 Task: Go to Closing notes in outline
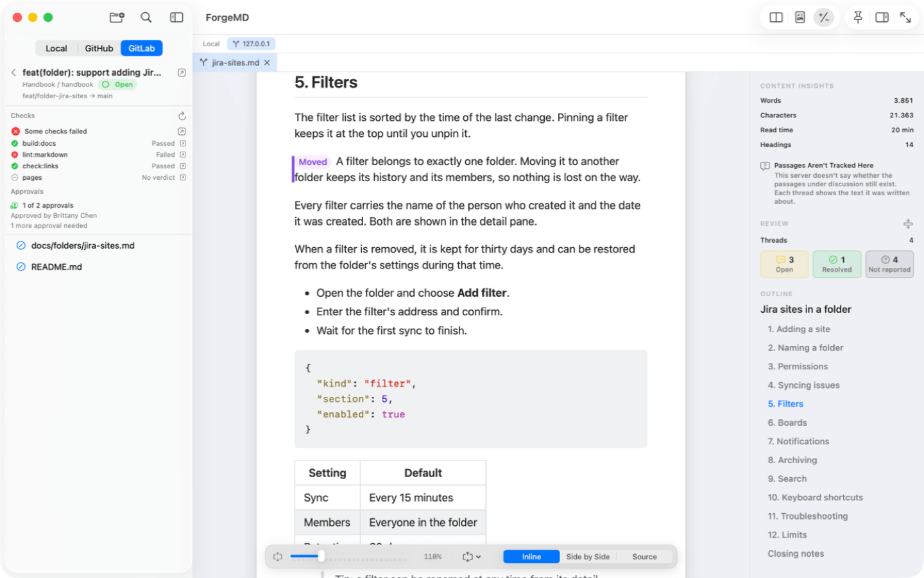[796, 554]
